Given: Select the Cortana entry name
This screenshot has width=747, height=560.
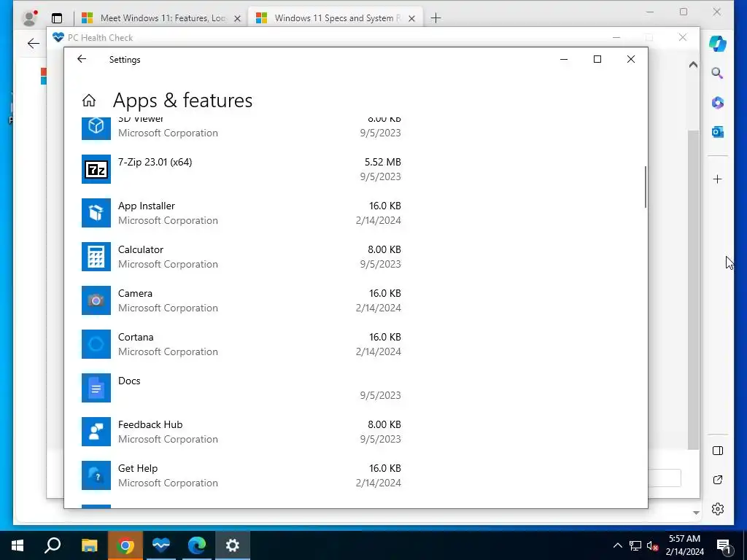Looking at the screenshot, I should 136,337.
